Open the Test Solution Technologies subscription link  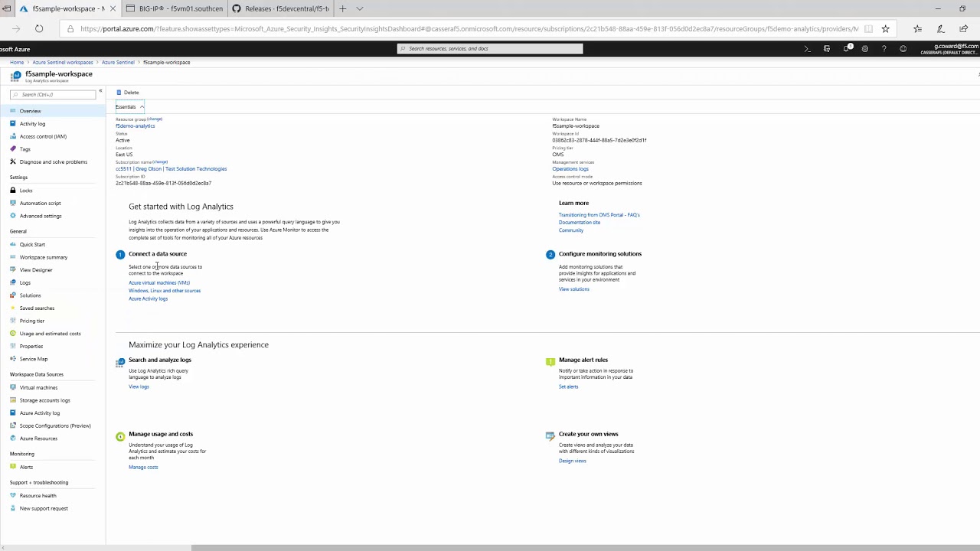(x=171, y=168)
